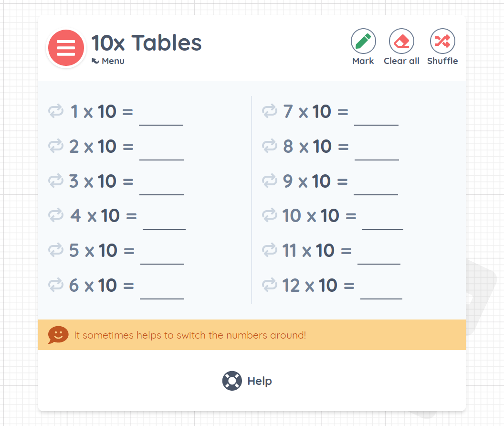Refresh the 4 x 10 question

[x=56, y=215]
